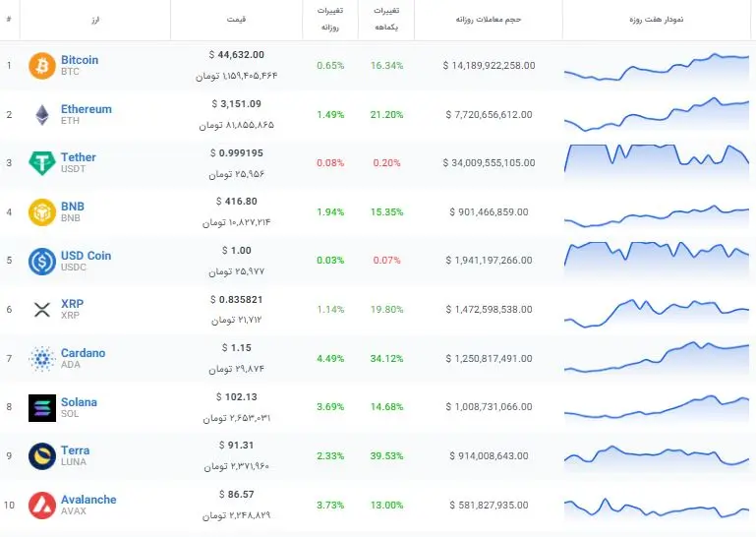Click Bitcoin's seven-day sparkline chart

pyautogui.click(x=656, y=67)
